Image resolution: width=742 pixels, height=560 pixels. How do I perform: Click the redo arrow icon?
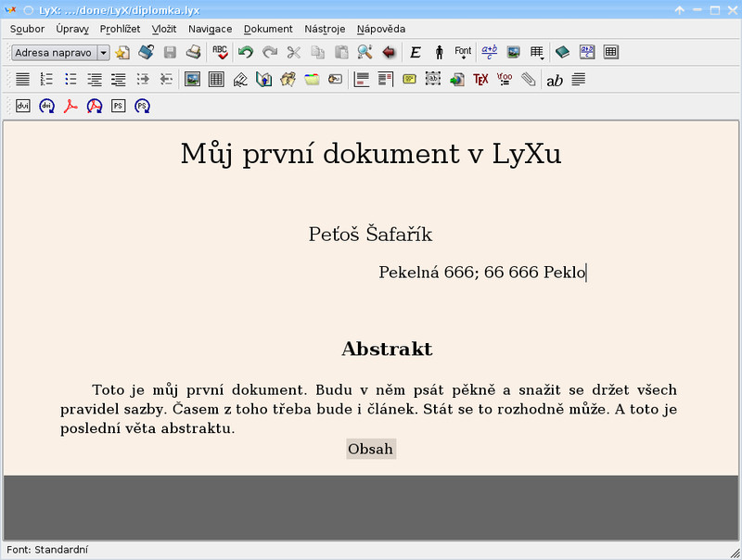coord(270,52)
